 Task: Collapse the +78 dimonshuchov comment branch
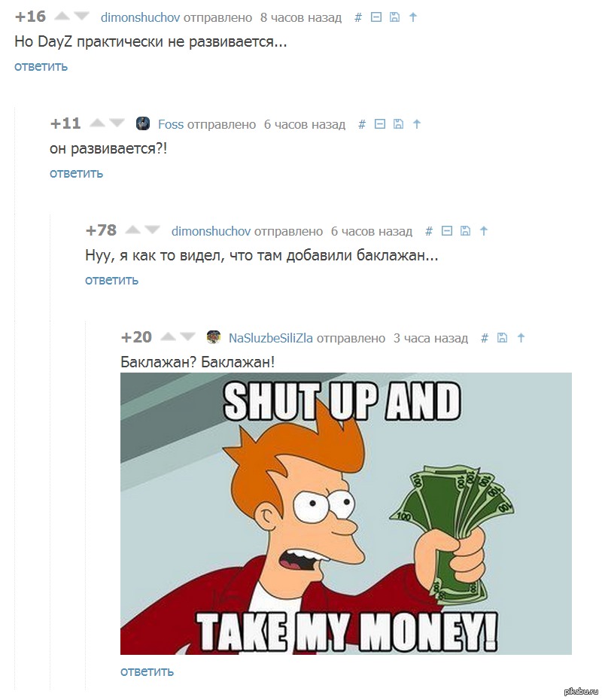tap(447, 231)
